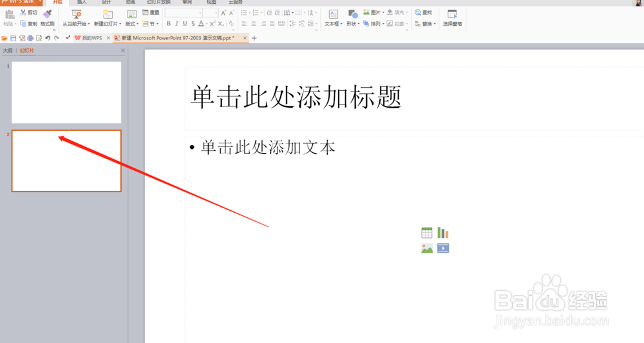Click the Redo arrow icon
Screen dimensions: 644x343
click(56, 38)
